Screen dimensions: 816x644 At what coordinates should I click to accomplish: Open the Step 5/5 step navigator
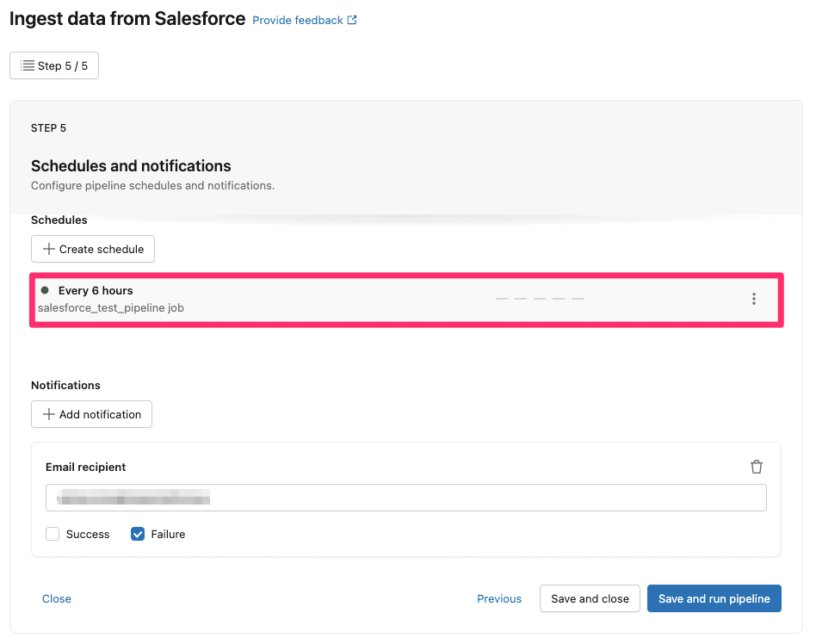(x=53, y=65)
